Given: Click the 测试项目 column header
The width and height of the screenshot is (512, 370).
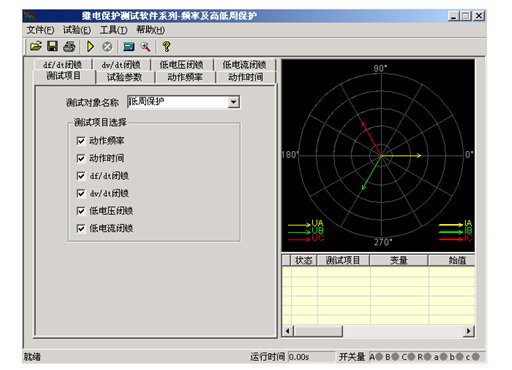Looking at the screenshot, I should (343, 260).
